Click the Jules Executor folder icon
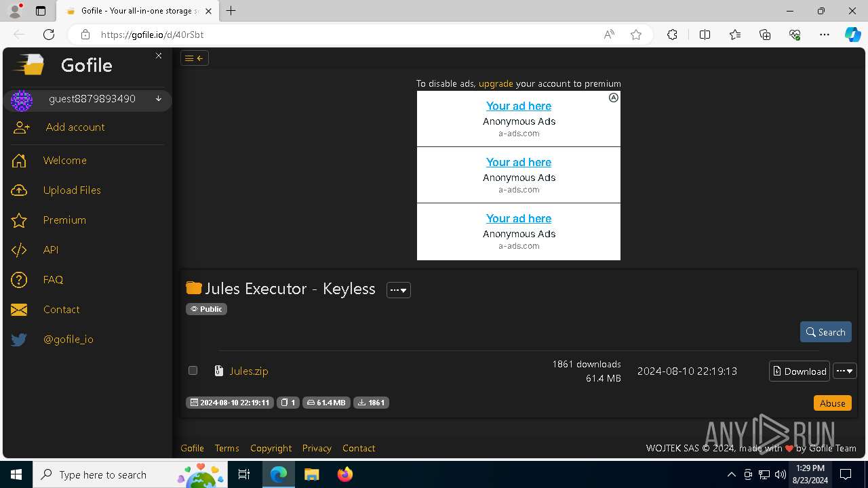 (194, 288)
